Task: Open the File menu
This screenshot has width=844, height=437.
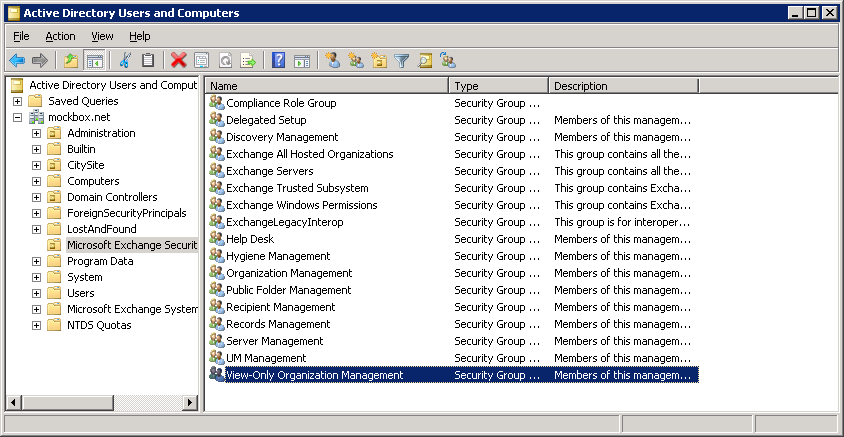Action: tap(22, 36)
